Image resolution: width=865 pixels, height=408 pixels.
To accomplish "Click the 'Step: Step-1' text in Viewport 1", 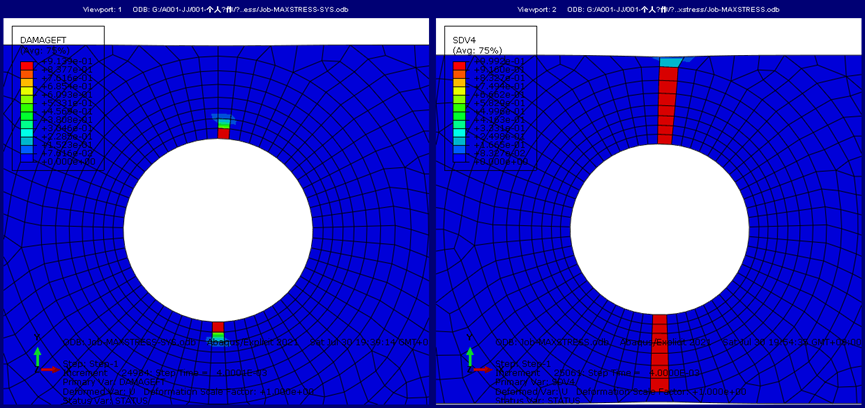I will [90, 364].
